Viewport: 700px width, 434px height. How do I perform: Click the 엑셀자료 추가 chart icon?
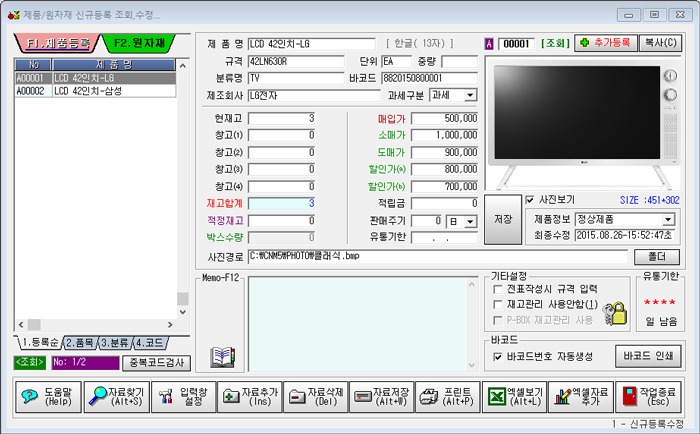[x=562, y=396]
